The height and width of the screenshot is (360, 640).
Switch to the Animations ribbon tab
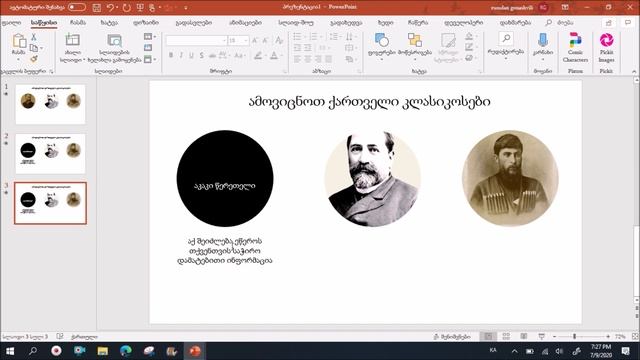point(245,22)
